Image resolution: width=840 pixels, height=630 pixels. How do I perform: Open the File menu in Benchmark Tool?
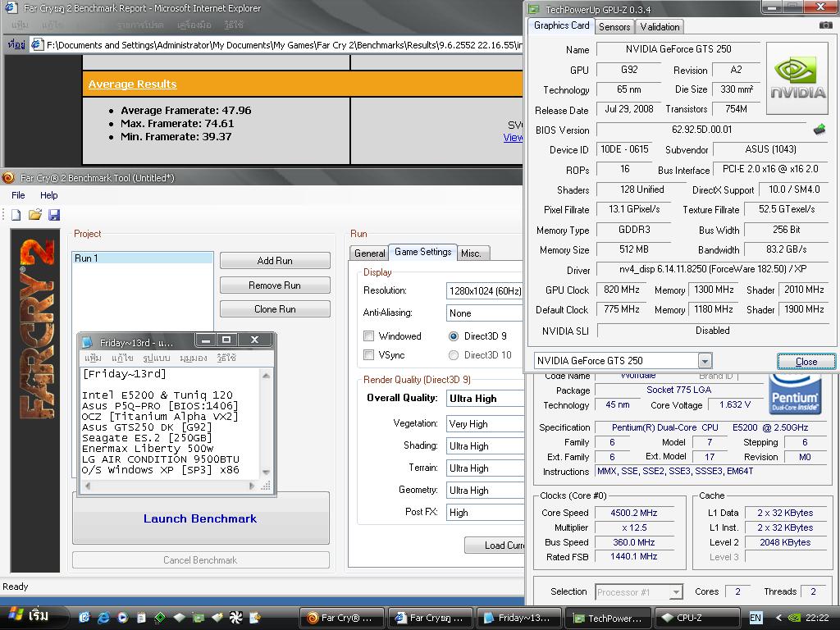(x=18, y=195)
